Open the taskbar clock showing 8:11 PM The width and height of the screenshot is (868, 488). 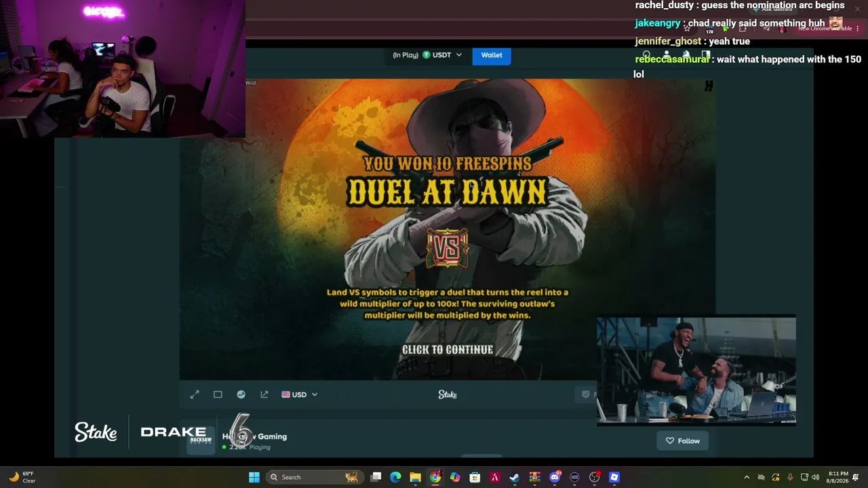pyautogui.click(x=838, y=477)
